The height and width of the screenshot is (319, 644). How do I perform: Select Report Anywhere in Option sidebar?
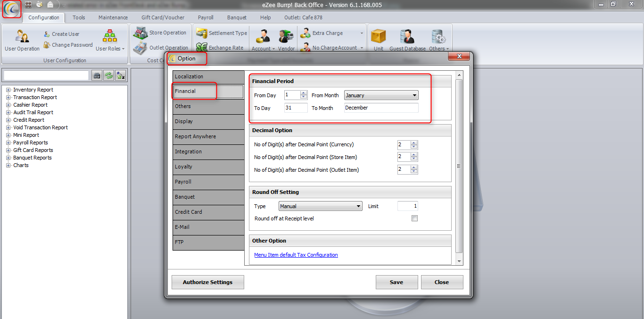[x=208, y=137]
